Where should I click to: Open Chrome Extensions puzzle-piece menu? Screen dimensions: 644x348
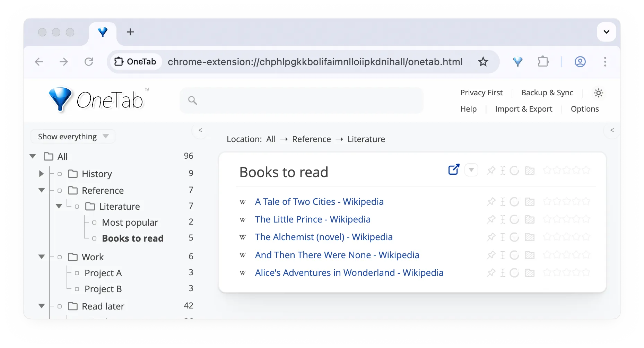[x=543, y=62]
